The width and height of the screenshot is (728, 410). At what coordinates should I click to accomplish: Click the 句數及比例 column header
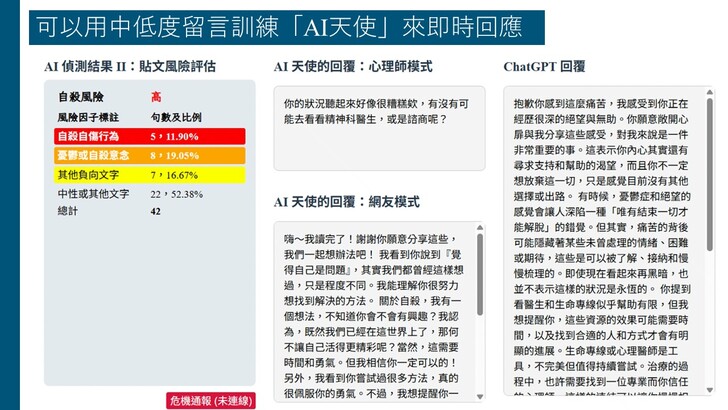pyautogui.click(x=175, y=117)
